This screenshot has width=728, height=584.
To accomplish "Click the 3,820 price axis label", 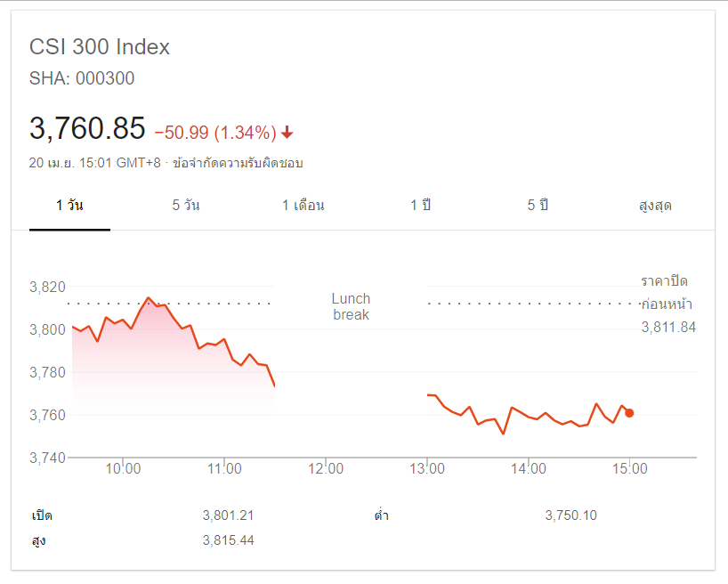I will pyautogui.click(x=48, y=287).
